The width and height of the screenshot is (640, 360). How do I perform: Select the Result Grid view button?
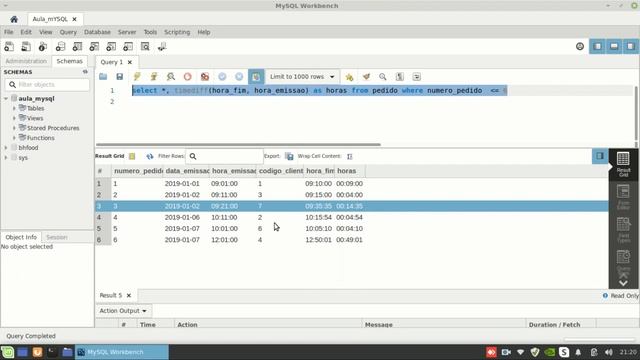pos(623,164)
